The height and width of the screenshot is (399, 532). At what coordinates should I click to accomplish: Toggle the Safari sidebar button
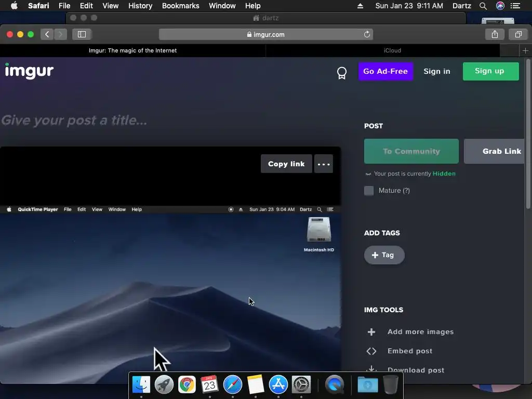[x=82, y=34]
